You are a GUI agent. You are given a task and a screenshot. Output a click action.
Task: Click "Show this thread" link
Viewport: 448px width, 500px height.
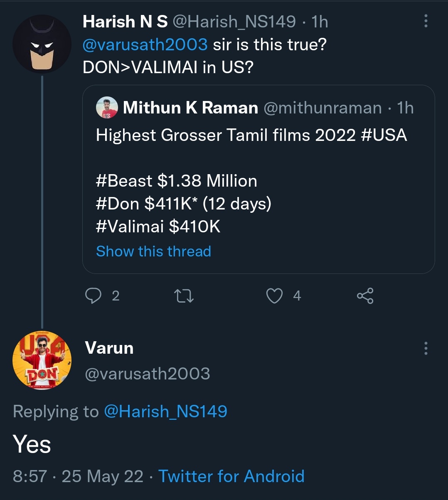tap(153, 251)
